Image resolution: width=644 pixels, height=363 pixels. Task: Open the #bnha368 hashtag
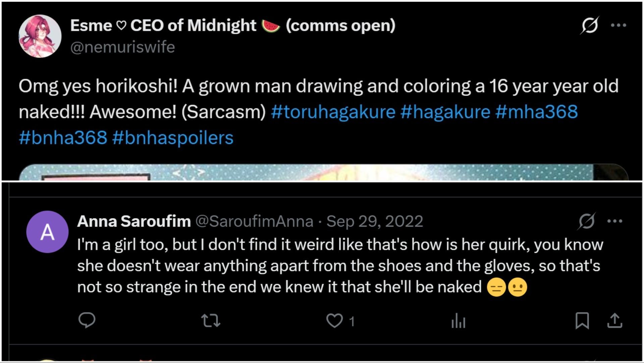(x=63, y=138)
